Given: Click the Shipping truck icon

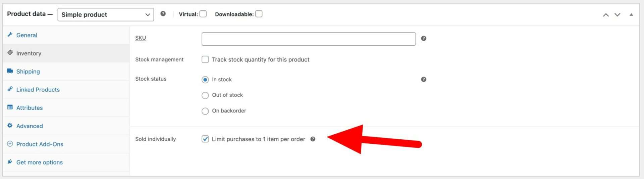Looking at the screenshot, I should [x=10, y=71].
